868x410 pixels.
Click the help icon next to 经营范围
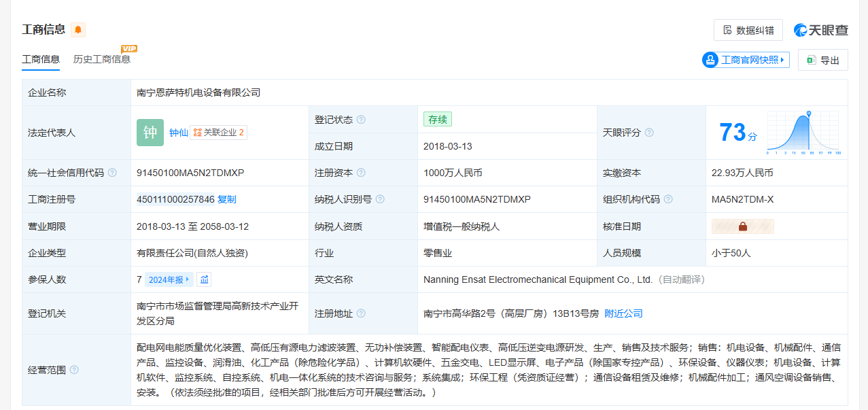click(74, 370)
